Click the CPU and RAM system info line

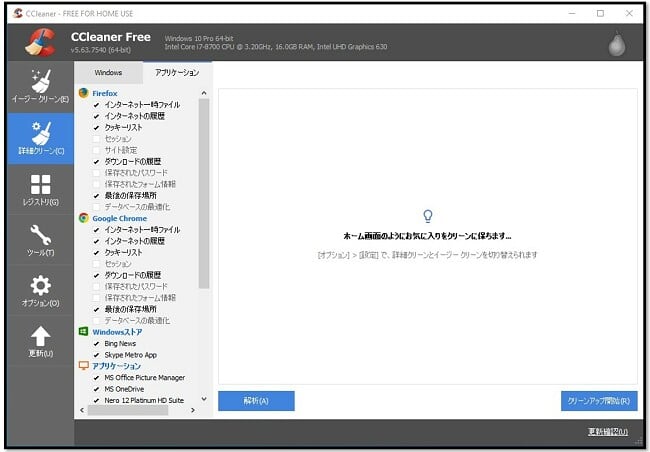coord(276,47)
